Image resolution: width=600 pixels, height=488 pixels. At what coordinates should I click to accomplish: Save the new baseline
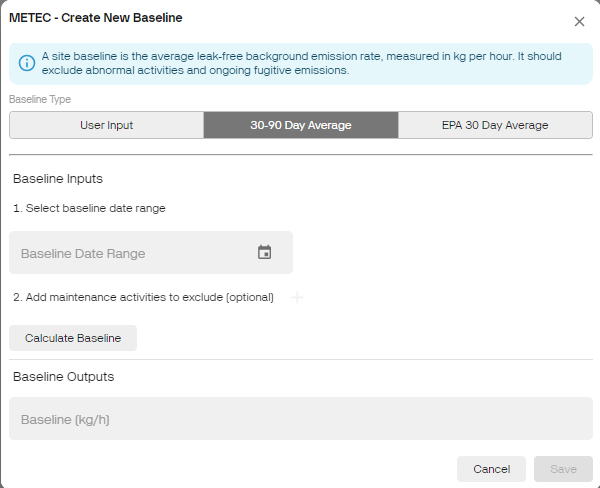tap(563, 469)
